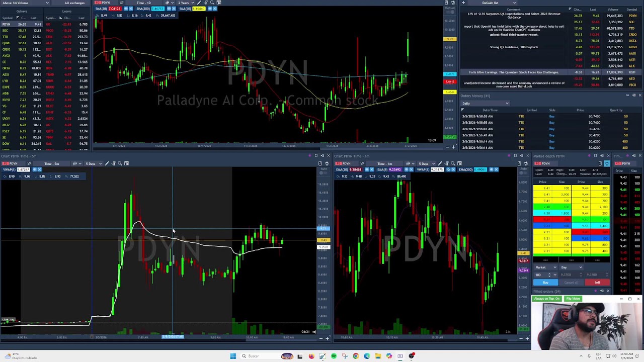Image resolution: width=644 pixels, height=362 pixels.
Task: Open Strong Q2 Guidance, 10B Buyback headline
Action: [x=514, y=47]
